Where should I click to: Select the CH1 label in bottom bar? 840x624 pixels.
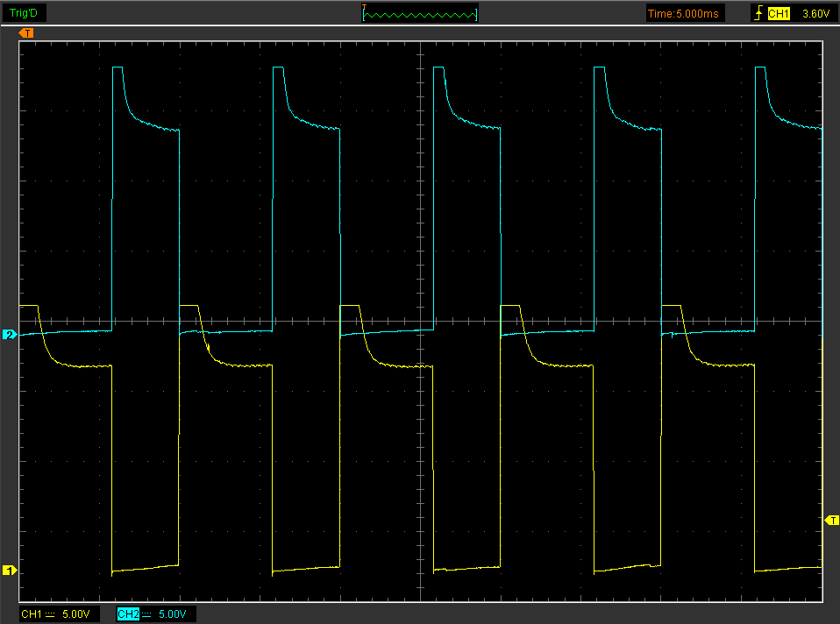[x=31, y=614]
